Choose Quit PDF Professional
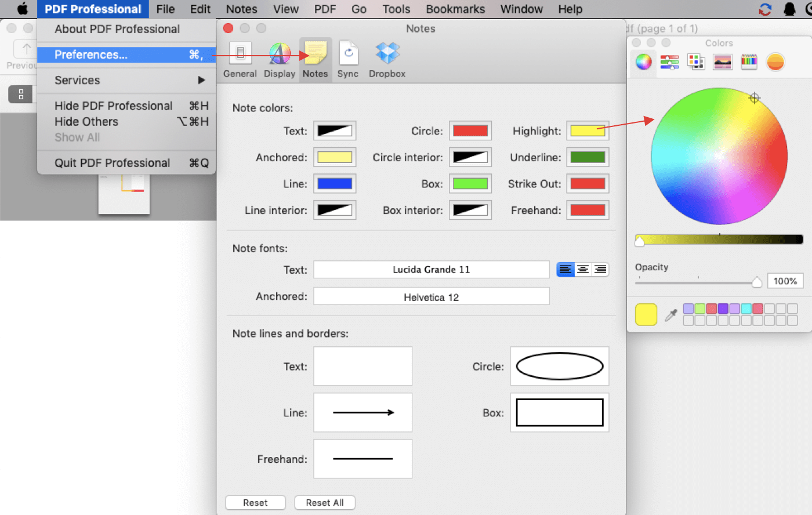Viewport: 812px width, 515px height. point(126,163)
